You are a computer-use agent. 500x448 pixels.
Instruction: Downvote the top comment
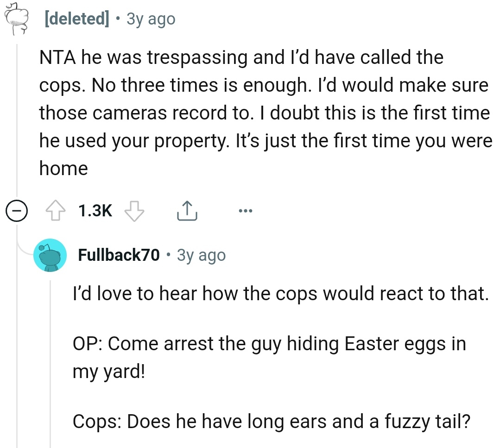[134, 210]
